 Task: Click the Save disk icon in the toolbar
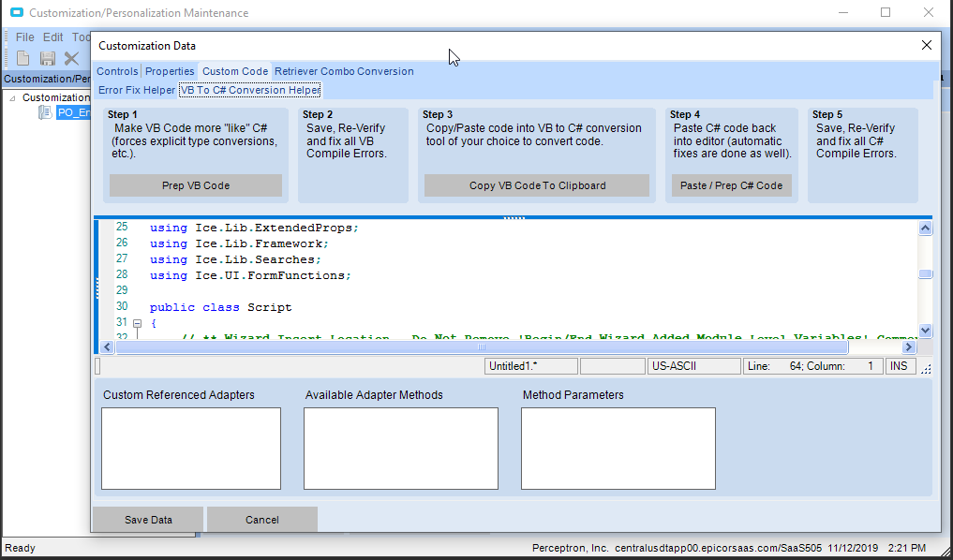(x=48, y=58)
